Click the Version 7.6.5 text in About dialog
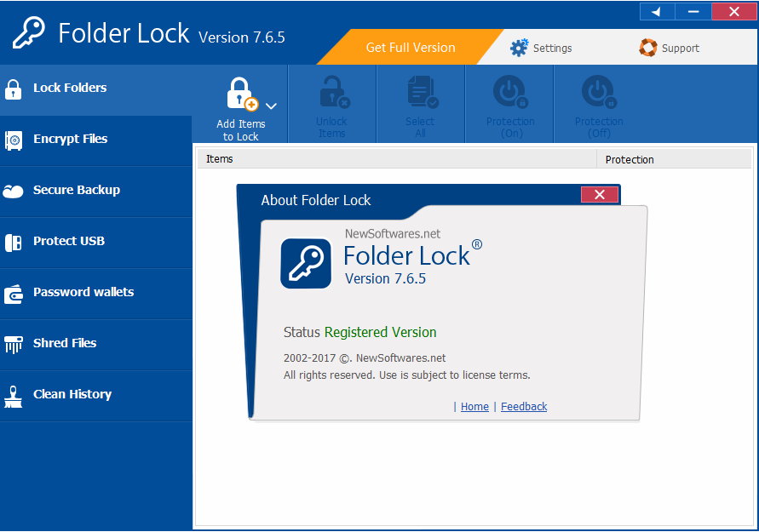Screen dimensions: 759x532 coord(385,278)
